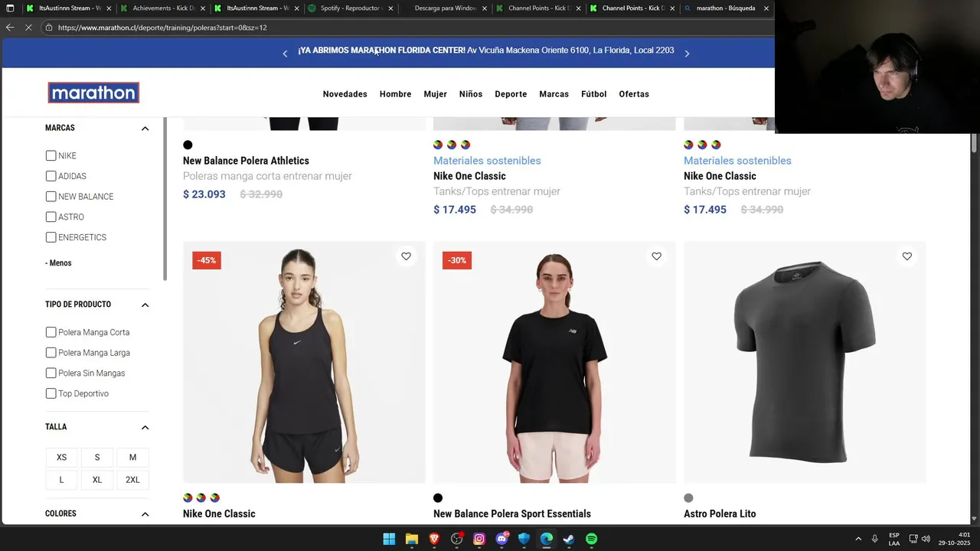Switch to the Descarga para Windows tab
The height and width of the screenshot is (551, 980).
pyautogui.click(x=444, y=8)
